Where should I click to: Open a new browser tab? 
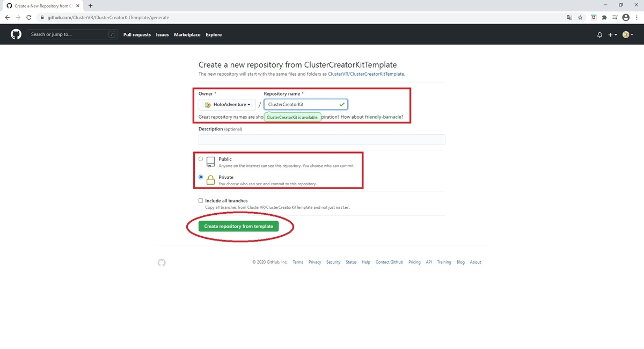[90, 5]
